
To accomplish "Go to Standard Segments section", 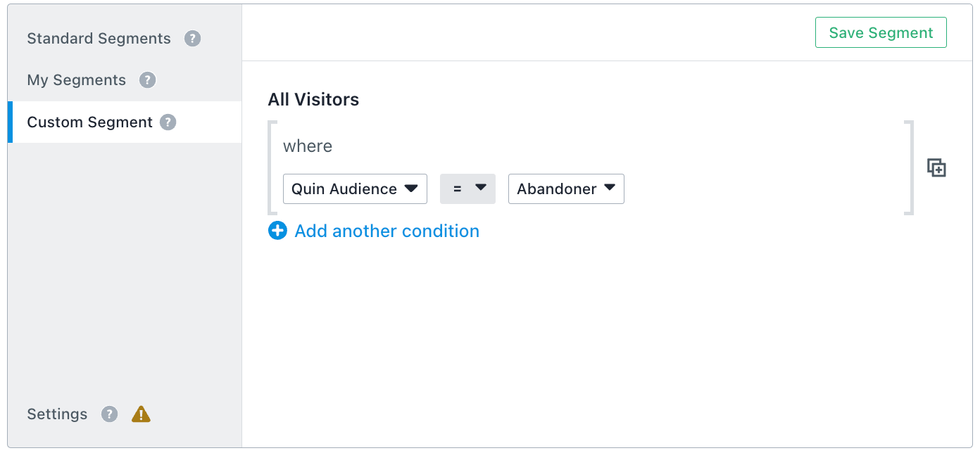I will click(99, 39).
